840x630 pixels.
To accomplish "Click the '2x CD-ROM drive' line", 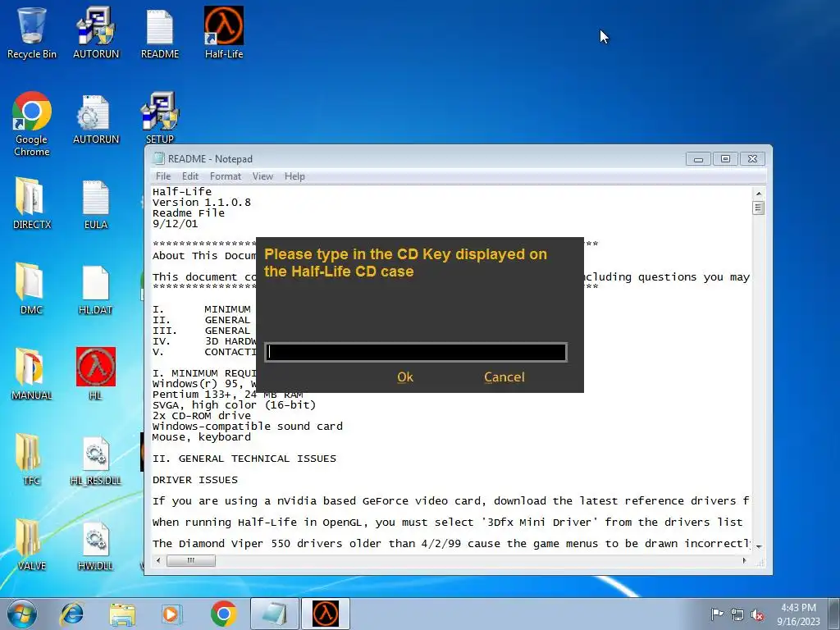I will tap(202, 416).
